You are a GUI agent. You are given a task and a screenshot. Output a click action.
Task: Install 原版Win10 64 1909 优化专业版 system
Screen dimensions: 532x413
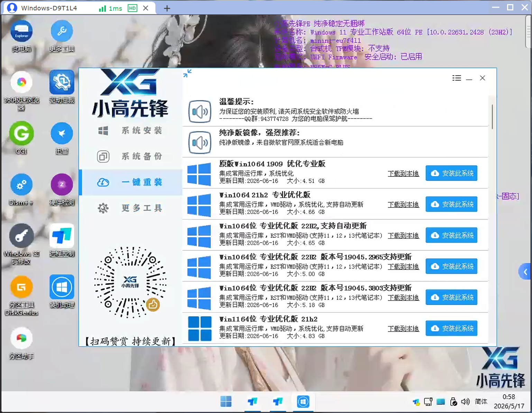coord(451,173)
